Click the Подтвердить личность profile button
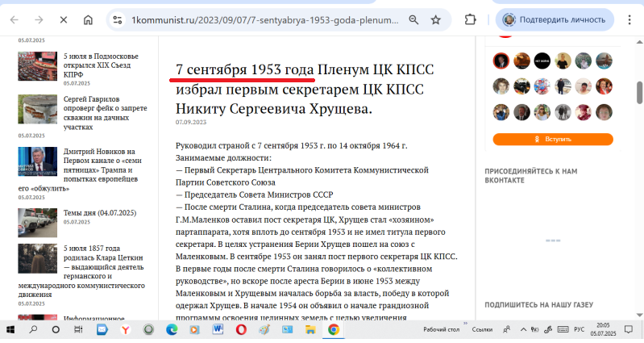The image size is (644, 343). tap(555, 19)
